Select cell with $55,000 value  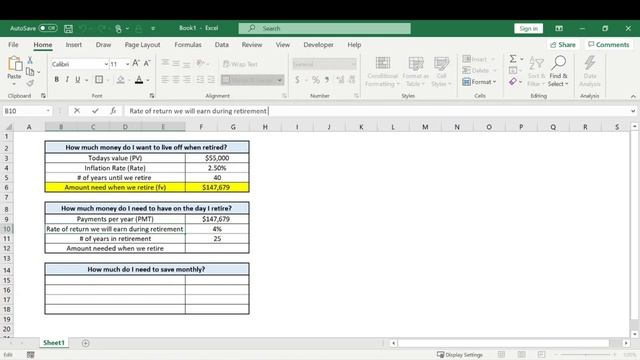[217, 158]
